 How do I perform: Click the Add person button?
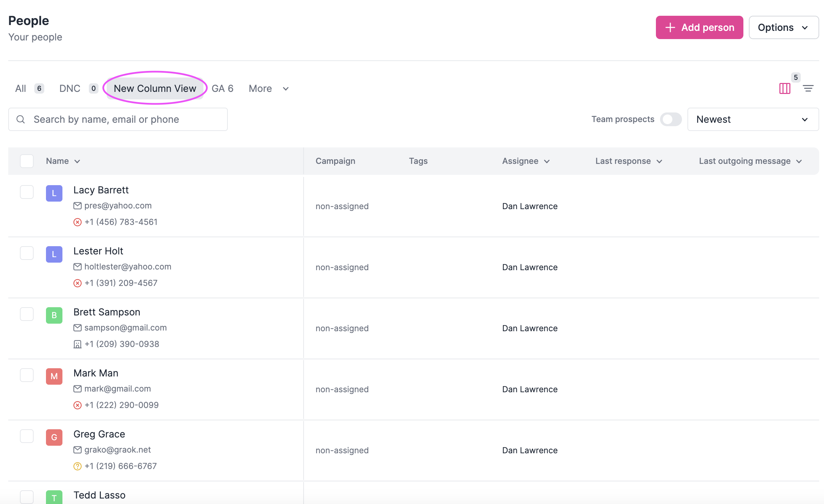click(x=699, y=27)
